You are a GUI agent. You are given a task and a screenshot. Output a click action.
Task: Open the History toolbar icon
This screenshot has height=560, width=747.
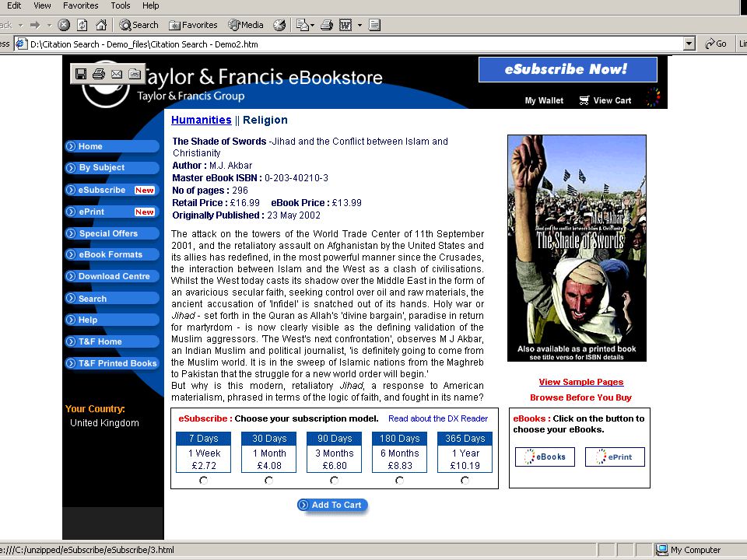[279, 25]
